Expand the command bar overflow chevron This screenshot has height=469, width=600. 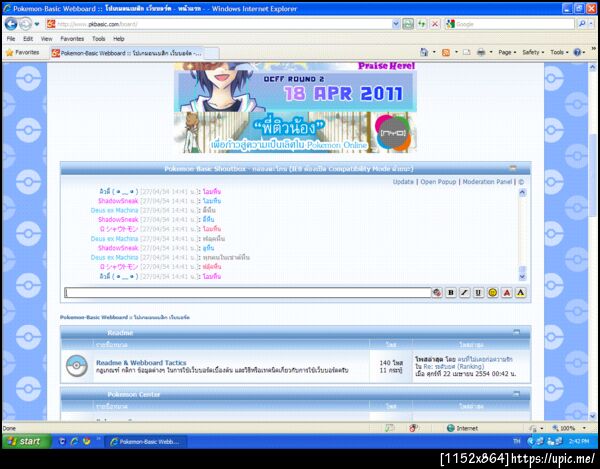(x=593, y=49)
